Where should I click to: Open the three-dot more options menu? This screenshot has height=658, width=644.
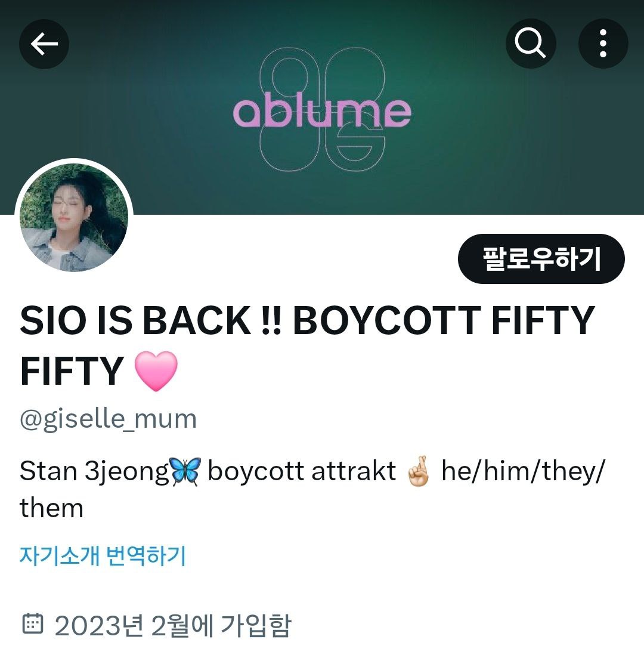603,44
